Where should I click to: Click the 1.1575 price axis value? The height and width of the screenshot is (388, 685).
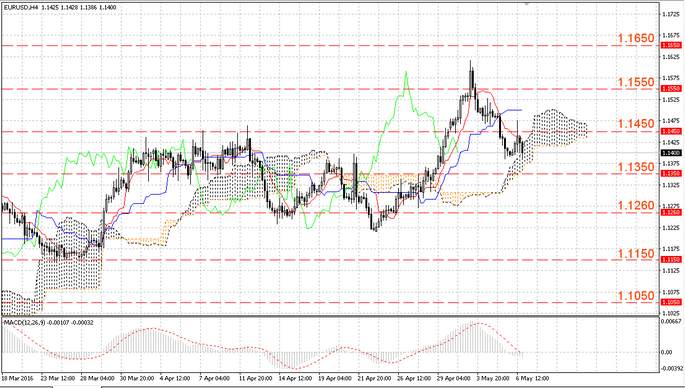(x=671, y=78)
